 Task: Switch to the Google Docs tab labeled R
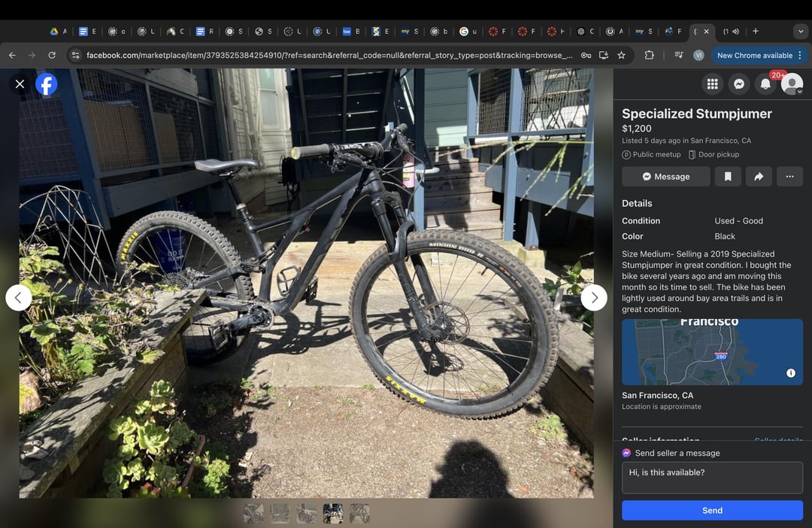[205, 32]
